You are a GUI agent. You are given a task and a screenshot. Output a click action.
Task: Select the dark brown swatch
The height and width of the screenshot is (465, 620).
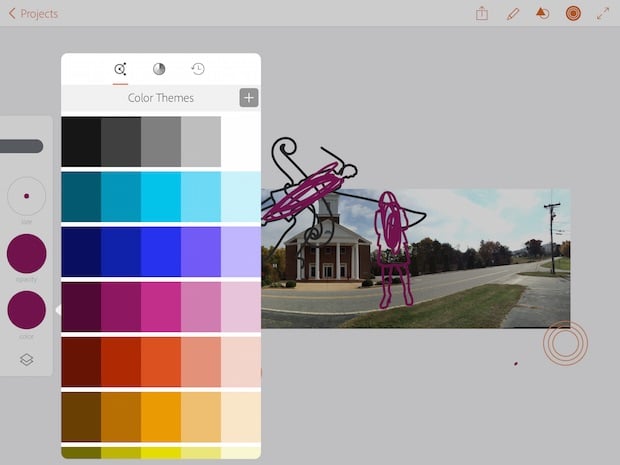tap(81, 417)
